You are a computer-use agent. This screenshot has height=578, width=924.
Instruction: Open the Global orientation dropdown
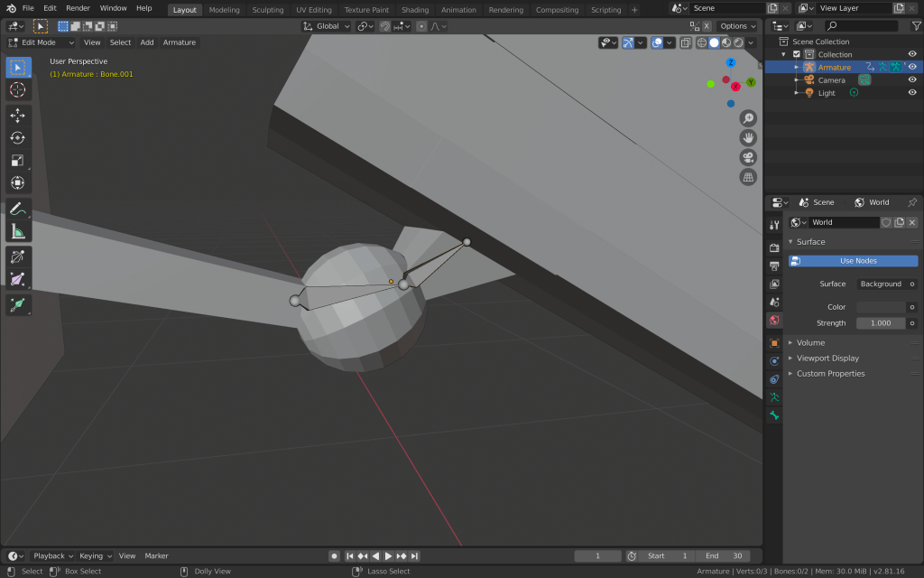coord(327,26)
